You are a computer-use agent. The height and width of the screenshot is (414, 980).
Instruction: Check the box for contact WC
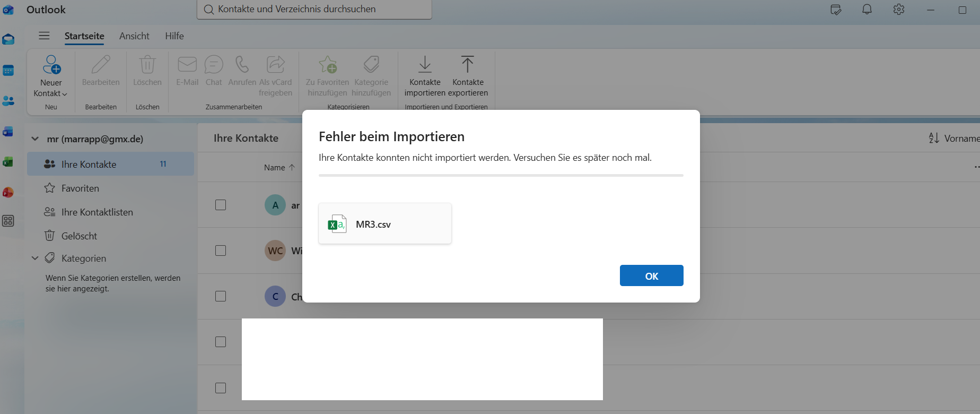(x=221, y=251)
